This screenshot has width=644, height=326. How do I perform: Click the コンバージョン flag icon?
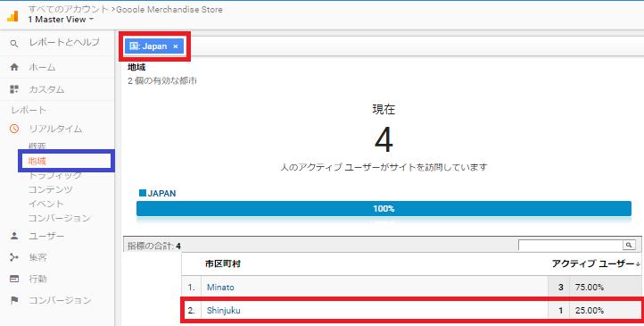(x=14, y=300)
